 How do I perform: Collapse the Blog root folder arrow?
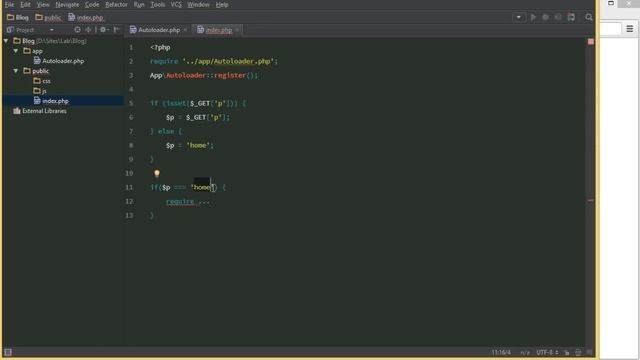pyautogui.click(x=6, y=41)
